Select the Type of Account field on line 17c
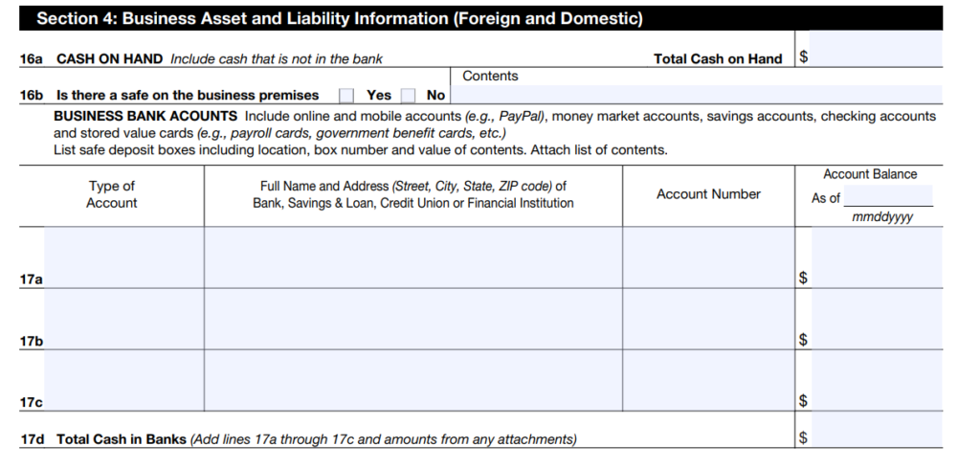Viewport: 980px width, 468px height. point(123,381)
